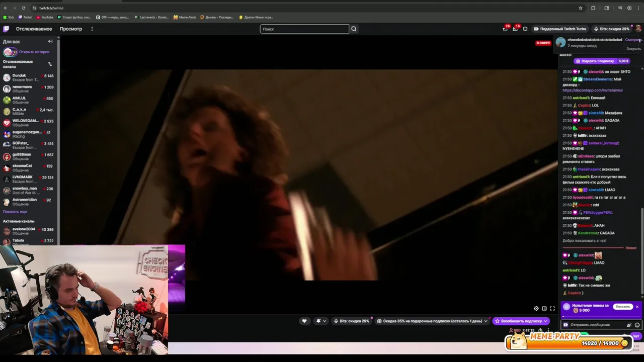
Task: Open the Meme Alerts bookmark
Action: coord(185,17)
